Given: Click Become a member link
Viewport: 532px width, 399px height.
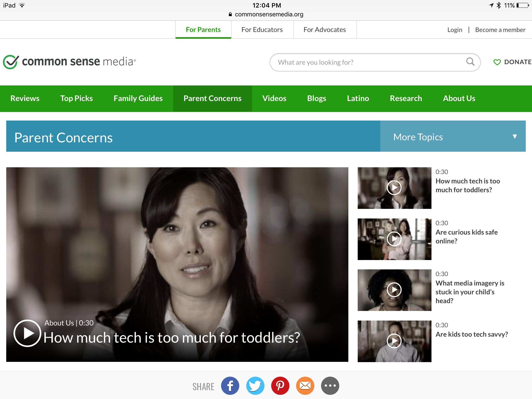Looking at the screenshot, I should [500, 30].
